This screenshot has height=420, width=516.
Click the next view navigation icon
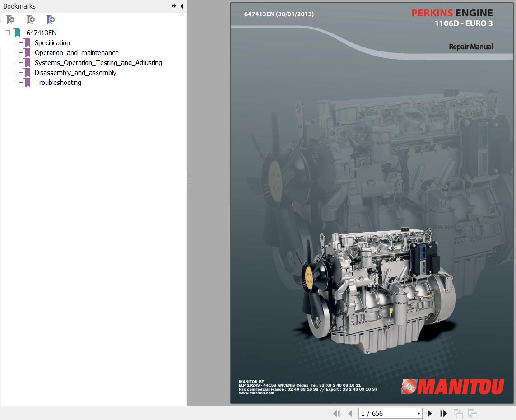coord(473,413)
